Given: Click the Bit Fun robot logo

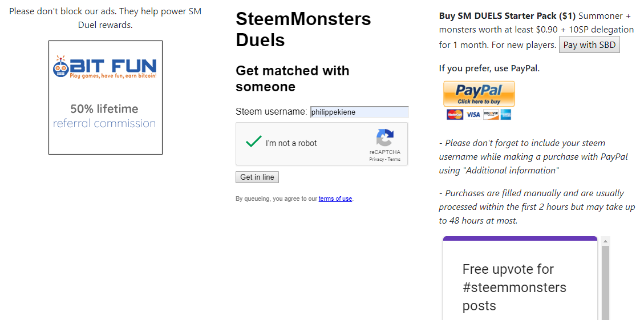Looking at the screenshot, I should coord(60,67).
